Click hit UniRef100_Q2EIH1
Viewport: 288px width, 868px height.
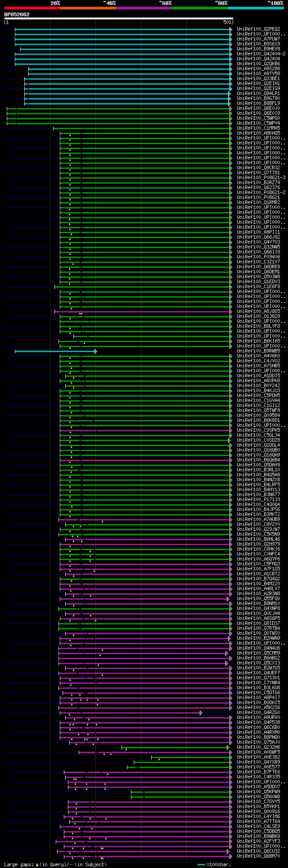point(259,83)
